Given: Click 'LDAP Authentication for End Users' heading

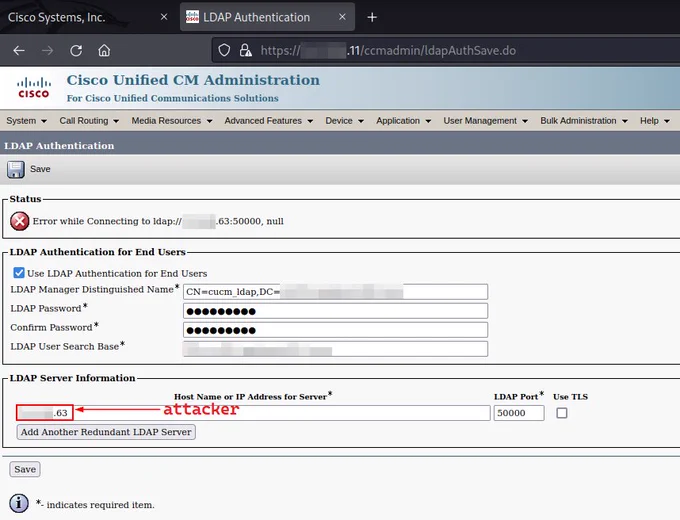Looking at the screenshot, I should pyautogui.click(x=98, y=252).
